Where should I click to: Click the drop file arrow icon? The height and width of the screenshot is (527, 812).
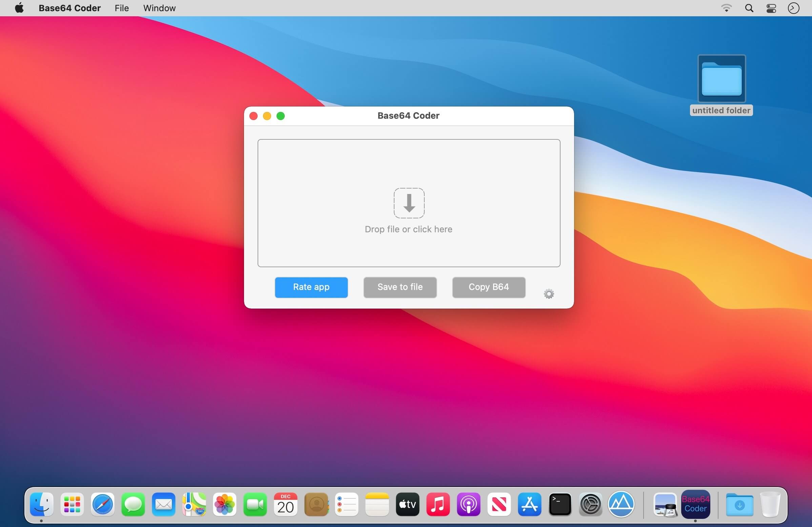[x=409, y=203]
